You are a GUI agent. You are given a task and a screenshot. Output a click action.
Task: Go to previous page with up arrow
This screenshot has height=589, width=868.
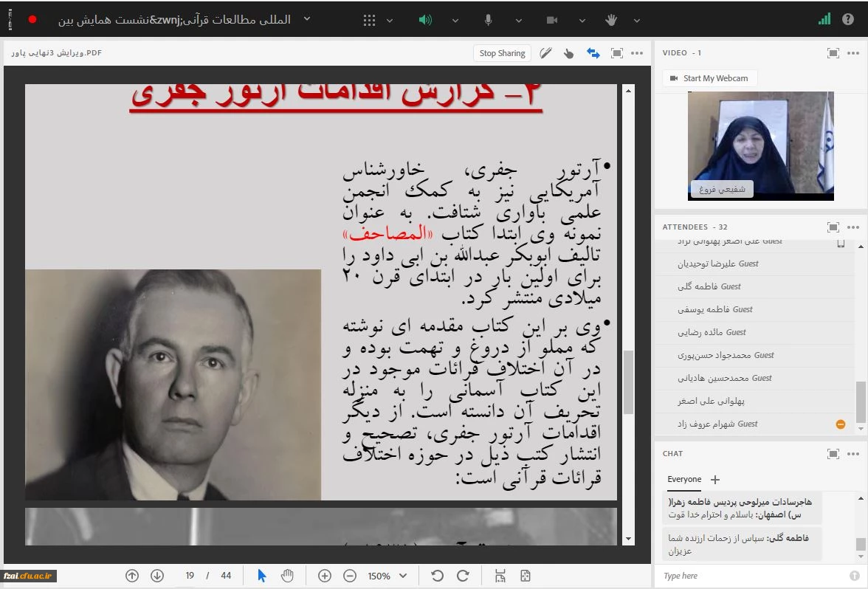click(132, 576)
